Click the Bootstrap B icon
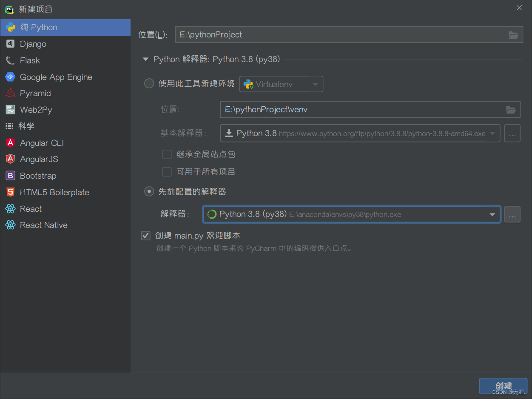This screenshot has height=399, width=532. point(10,176)
